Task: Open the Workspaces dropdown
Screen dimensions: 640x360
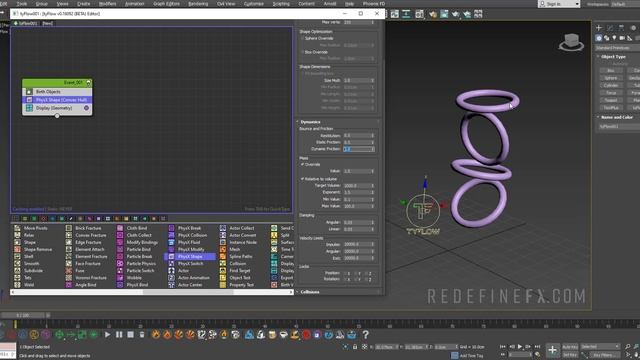Action: click(625, 4)
